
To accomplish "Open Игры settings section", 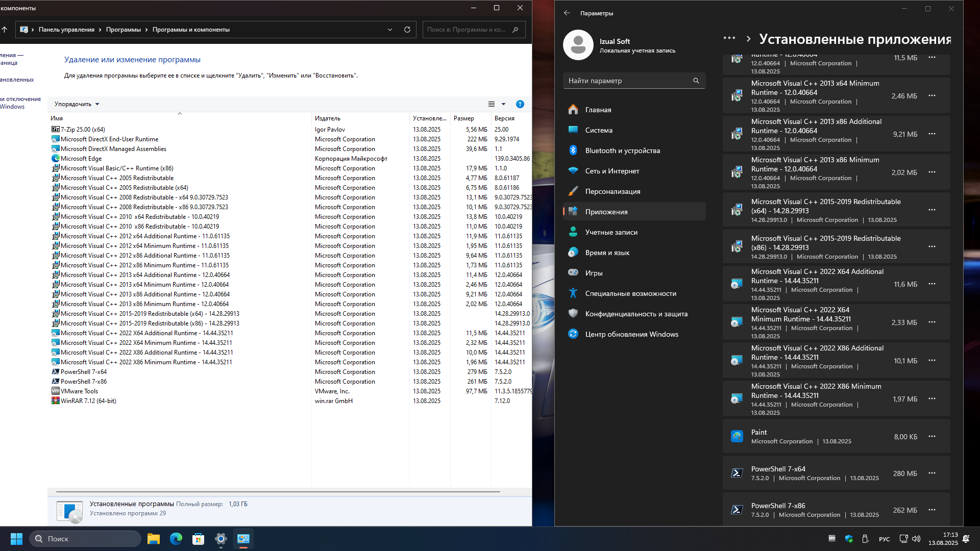I will pos(634,273).
